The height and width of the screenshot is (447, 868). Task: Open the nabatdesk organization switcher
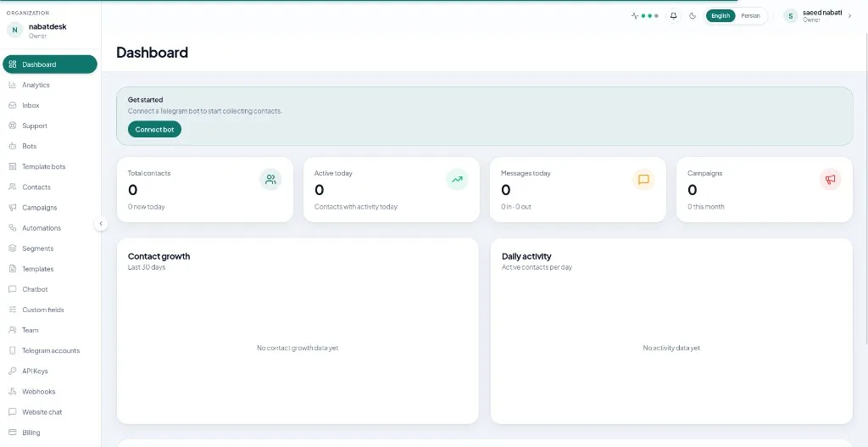pyautogui.click(x=50, y=30)
